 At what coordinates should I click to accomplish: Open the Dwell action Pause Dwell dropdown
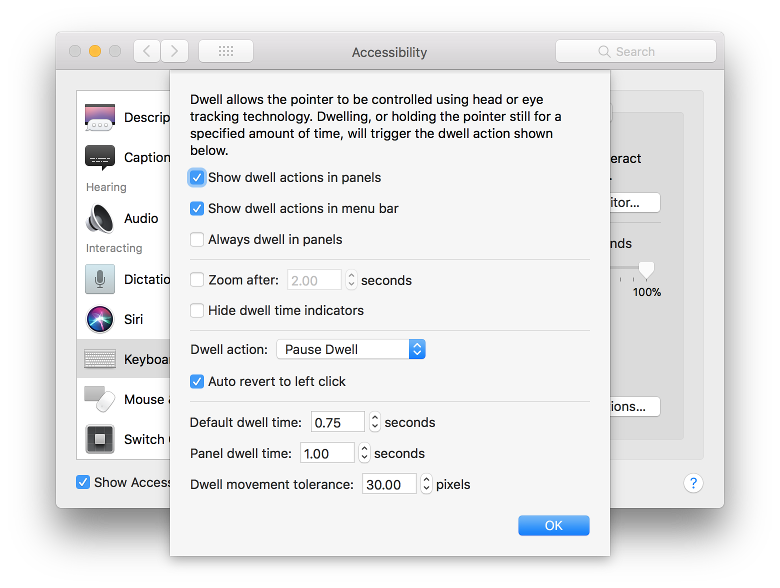pyautogui.click(x=350, y=349)
